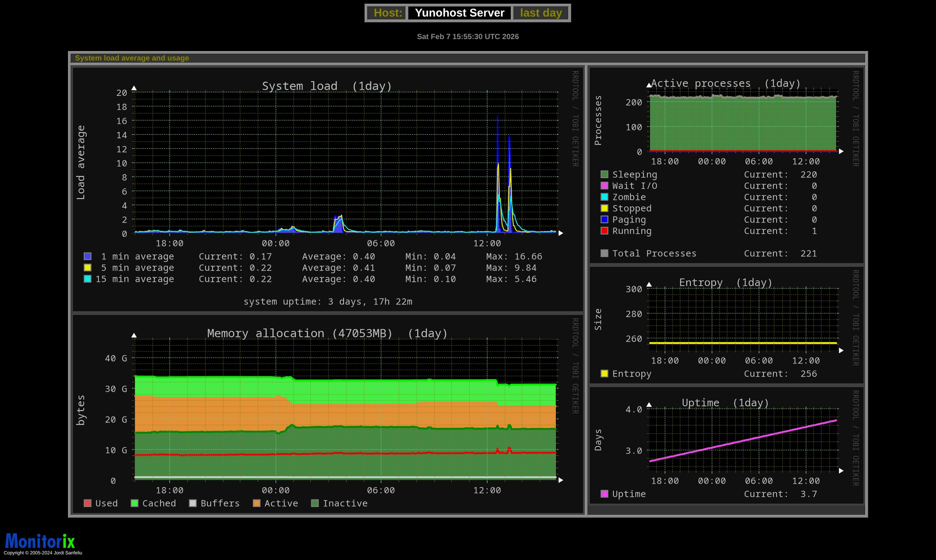Click the yellow Entropy legend swatch
Screen dimensions: 936x560
(604, 374)
